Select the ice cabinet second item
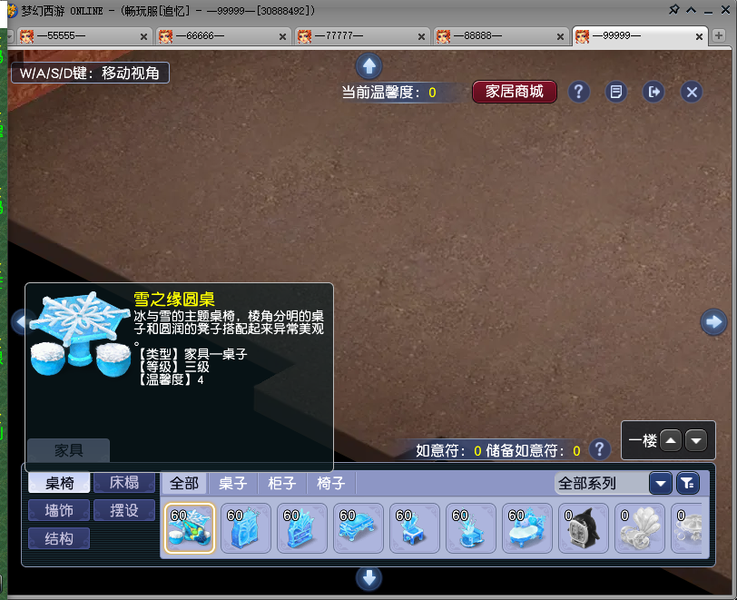737x600 pixels. click(246, 528)
